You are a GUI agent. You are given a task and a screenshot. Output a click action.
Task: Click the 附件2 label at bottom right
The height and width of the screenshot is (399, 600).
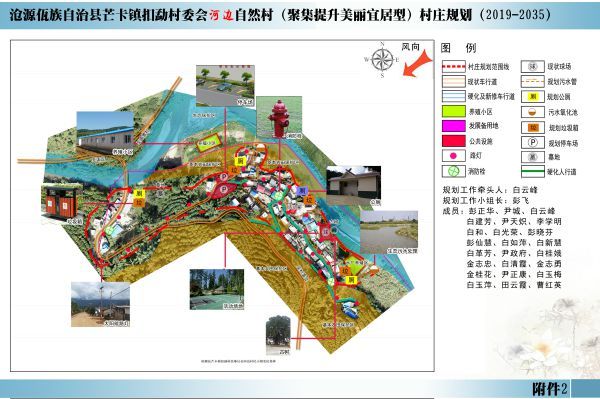click(x=550, y=389)
